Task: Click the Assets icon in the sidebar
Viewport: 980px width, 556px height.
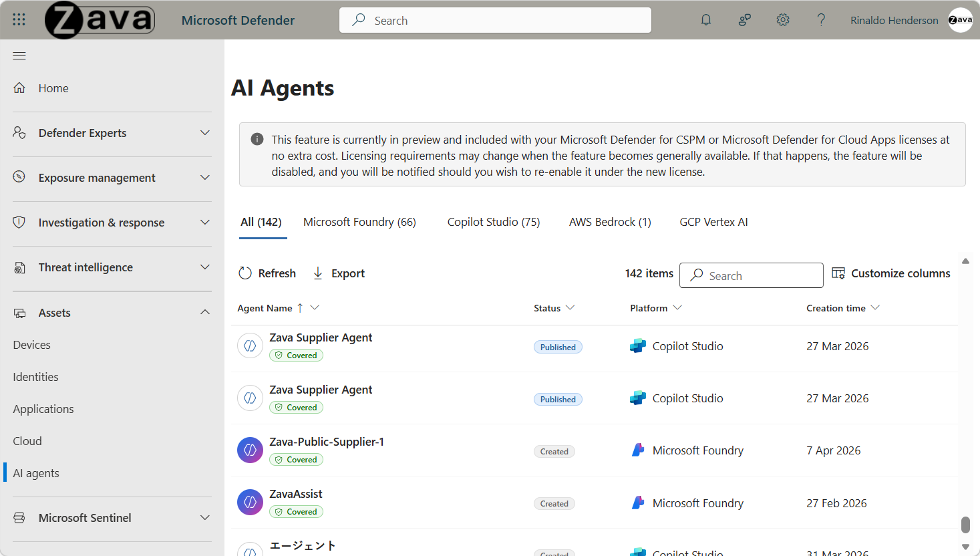Action: click(x=19, y=313)
